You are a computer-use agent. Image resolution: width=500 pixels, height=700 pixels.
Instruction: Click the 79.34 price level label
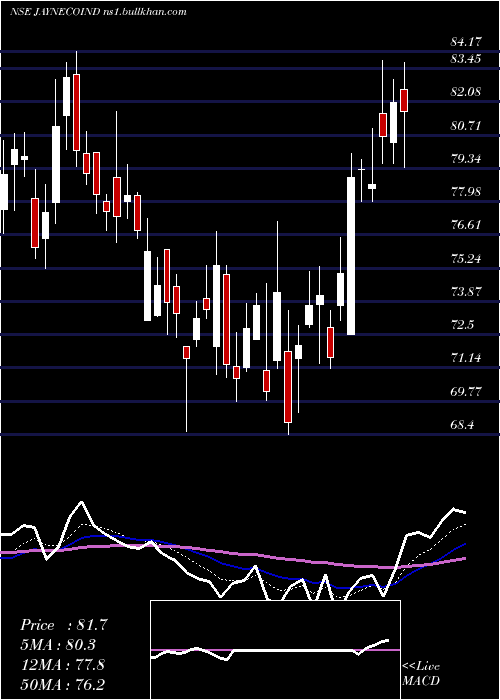[466, 158]
